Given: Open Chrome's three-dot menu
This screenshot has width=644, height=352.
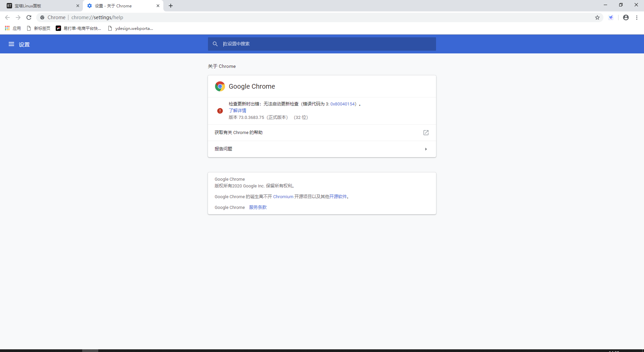Looking at the screenshot, I should pos(637,17).
